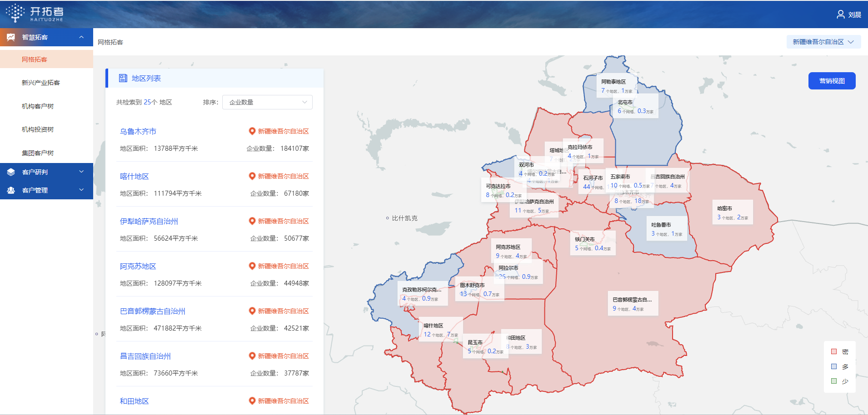Click the Kaituozhe logo icon

(x=15, y=13)
